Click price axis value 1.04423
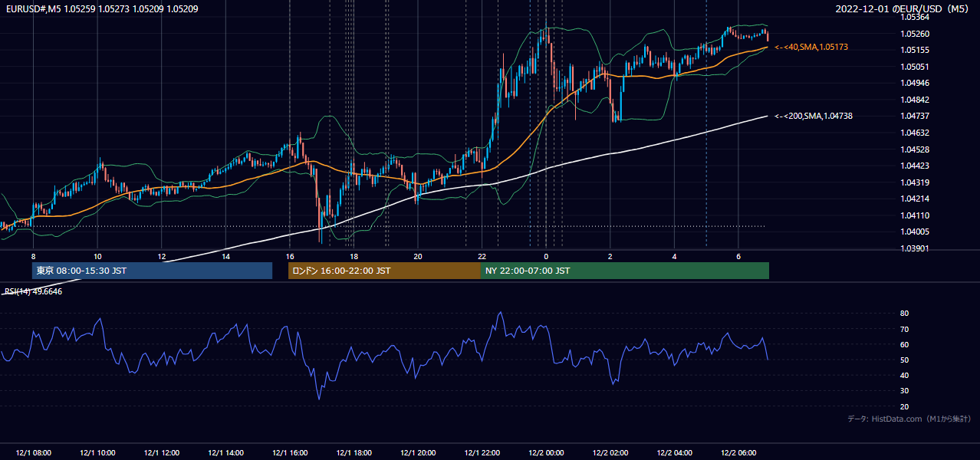The image size is (980, 460). 914,166
